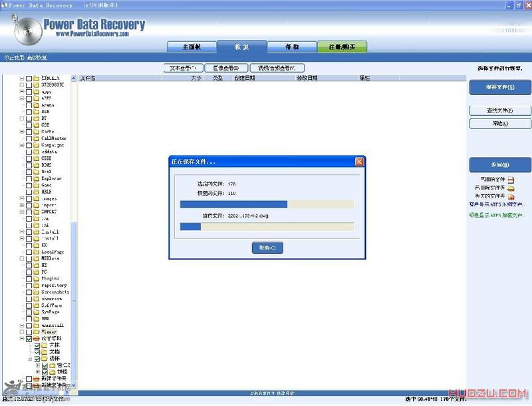Screen dimensions: 532x406
Task: Click the 文本查看 button
Action: coord(184,69)
